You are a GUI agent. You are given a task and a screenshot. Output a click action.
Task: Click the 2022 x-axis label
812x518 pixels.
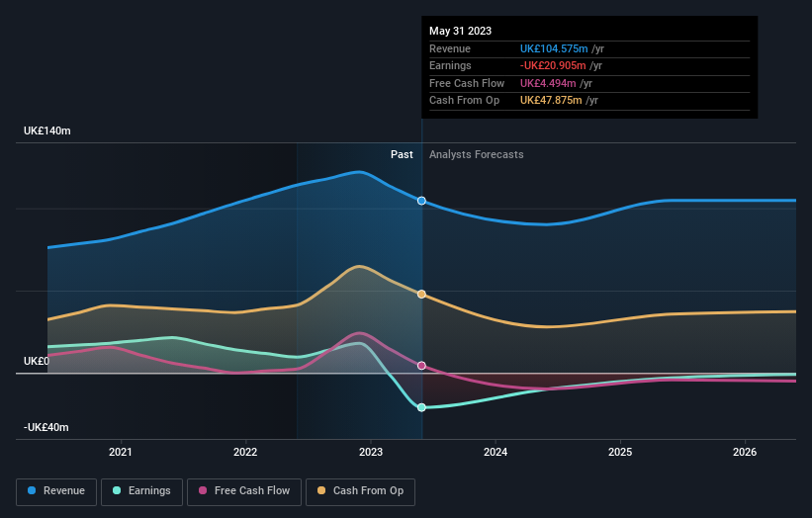tap(245, 452)
